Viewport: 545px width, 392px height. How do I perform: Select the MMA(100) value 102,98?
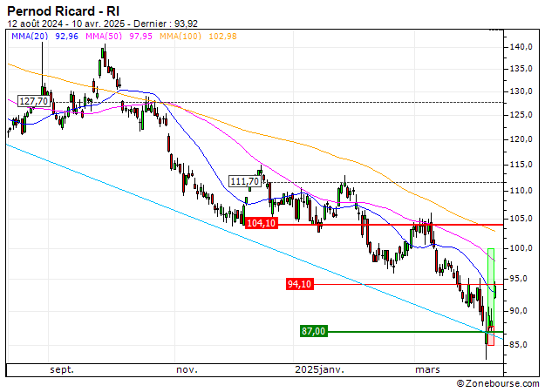coord(222,36)
